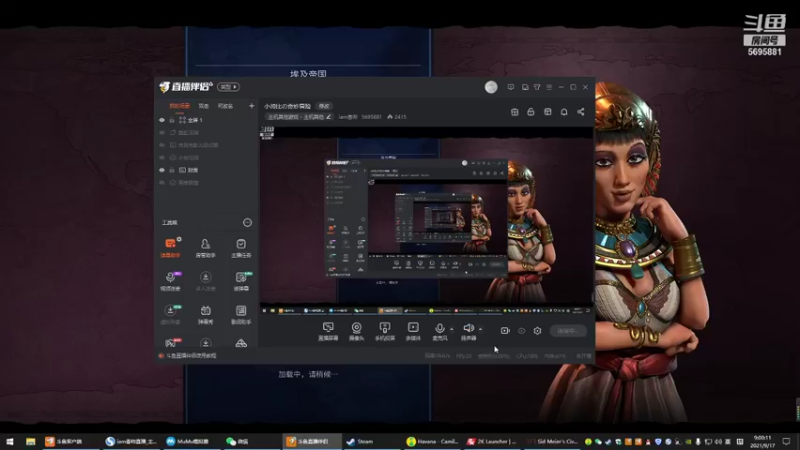This screenshot has height=450, width=800.
Task: Click the live preview canvas
Action: point(427,220)
